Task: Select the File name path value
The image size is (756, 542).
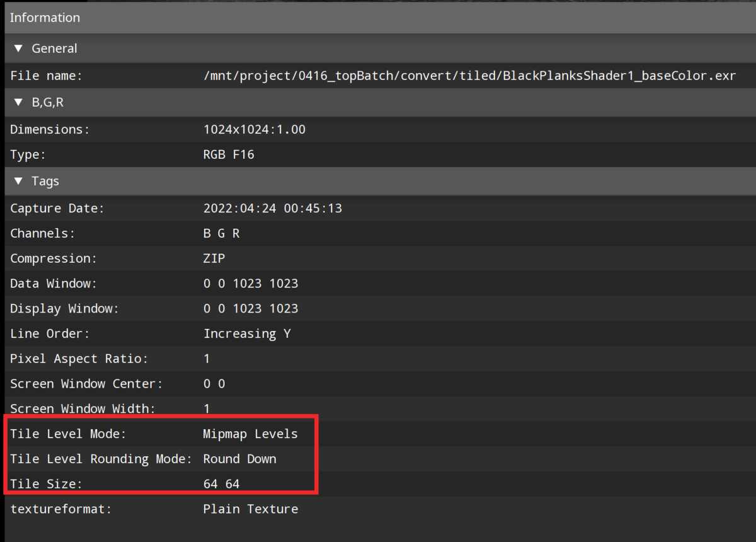Action: [x=469, y=76]
